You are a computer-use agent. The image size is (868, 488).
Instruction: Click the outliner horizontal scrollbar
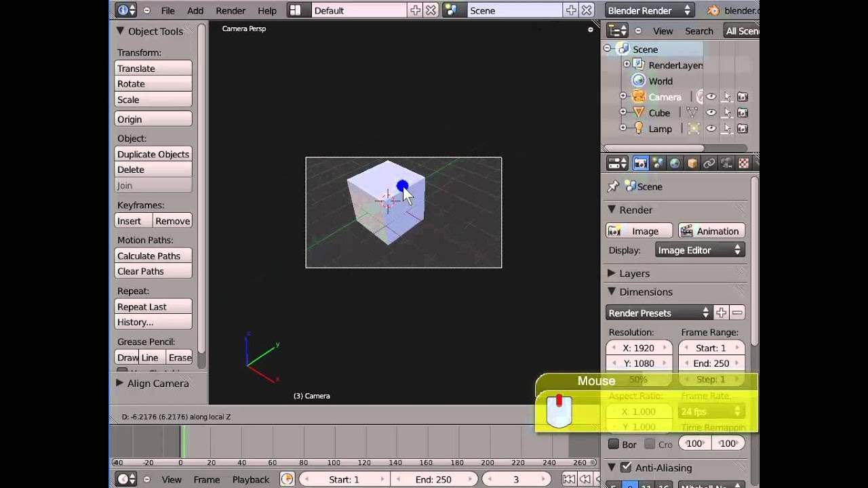coord(654,148)
